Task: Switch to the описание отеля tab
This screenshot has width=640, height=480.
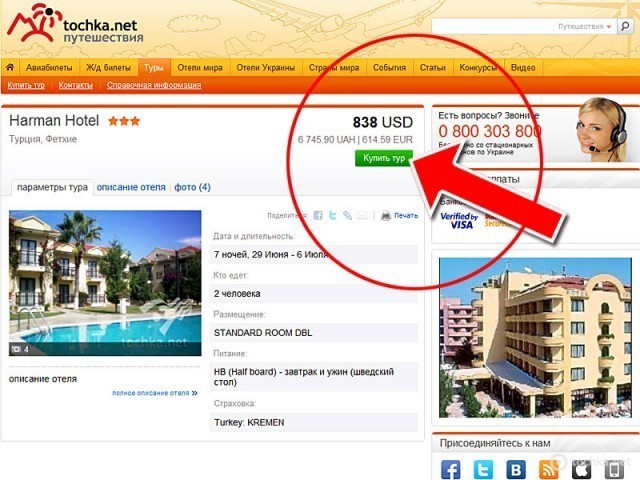Action: (131, 187)
